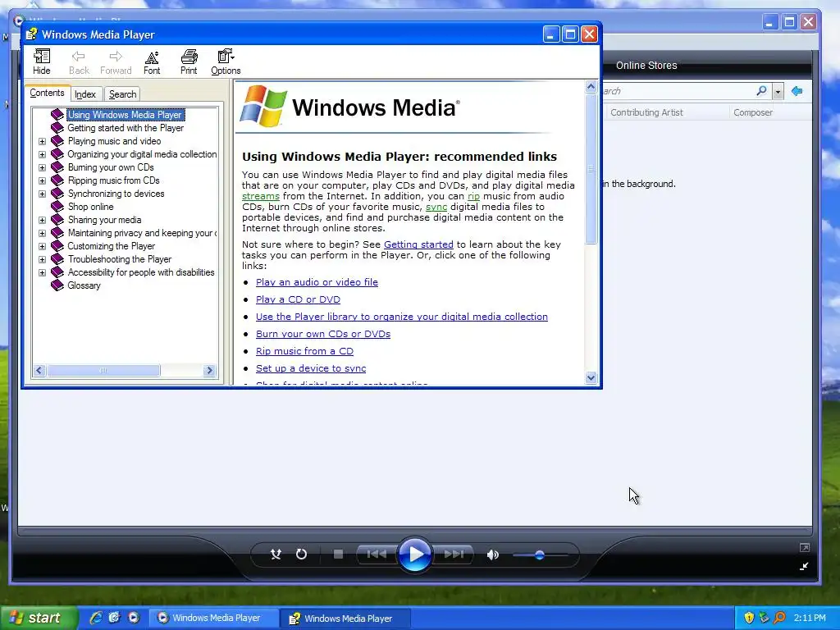Open the search options dropdown arrow
Image resolution: width=840 pixels, height=630 pixels.
(778, 92)
